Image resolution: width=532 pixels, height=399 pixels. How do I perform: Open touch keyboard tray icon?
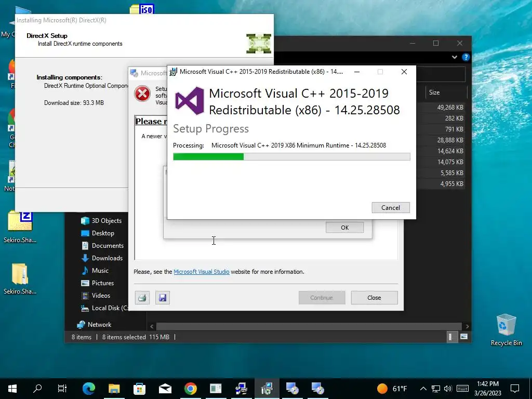[x=462, y=389]
